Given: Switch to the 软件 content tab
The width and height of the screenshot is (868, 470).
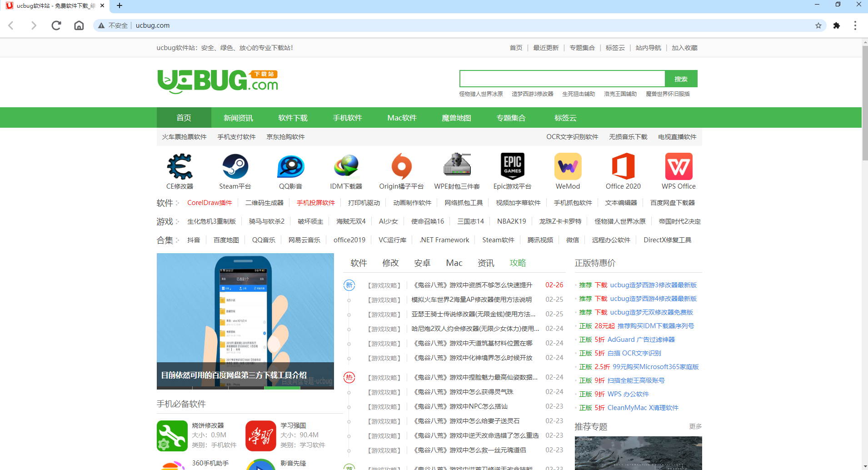Looking at the screenshot, I should (x=359, y=263).
